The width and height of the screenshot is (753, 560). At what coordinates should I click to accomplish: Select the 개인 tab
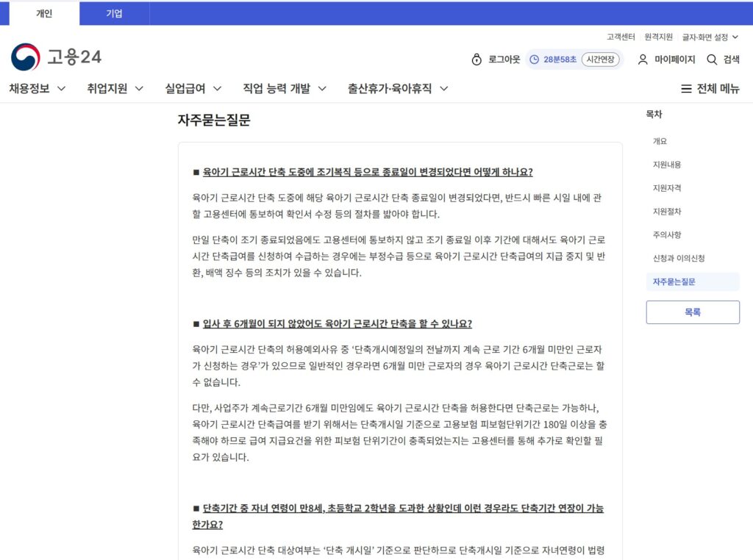[43, 13]
